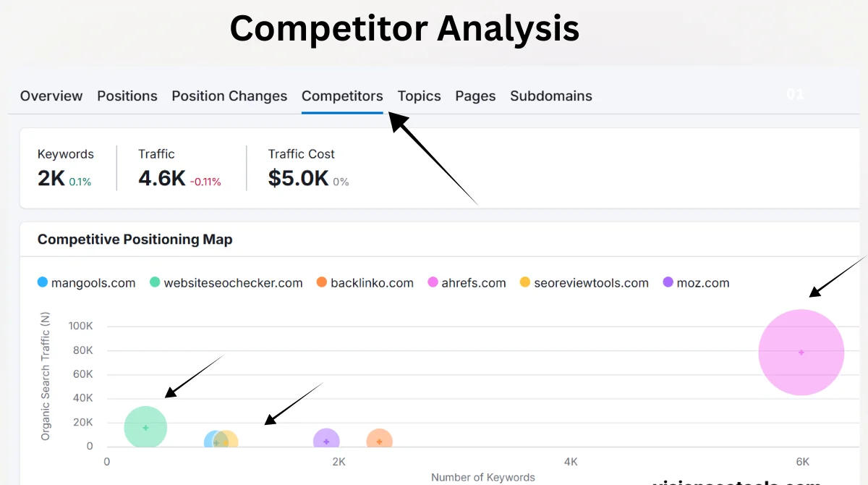Click the Keywords 2K metric

pos(65,168)
